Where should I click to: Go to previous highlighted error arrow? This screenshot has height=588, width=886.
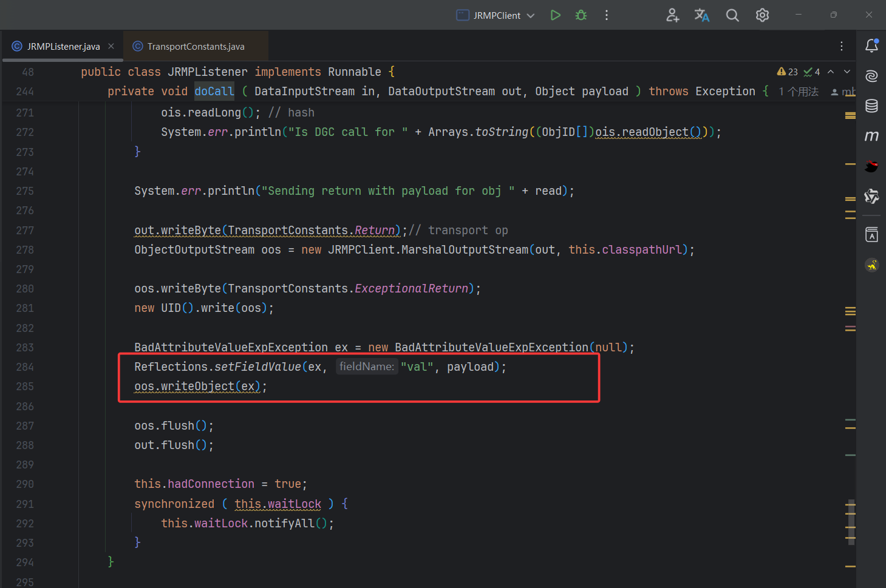tap(831, 72)
